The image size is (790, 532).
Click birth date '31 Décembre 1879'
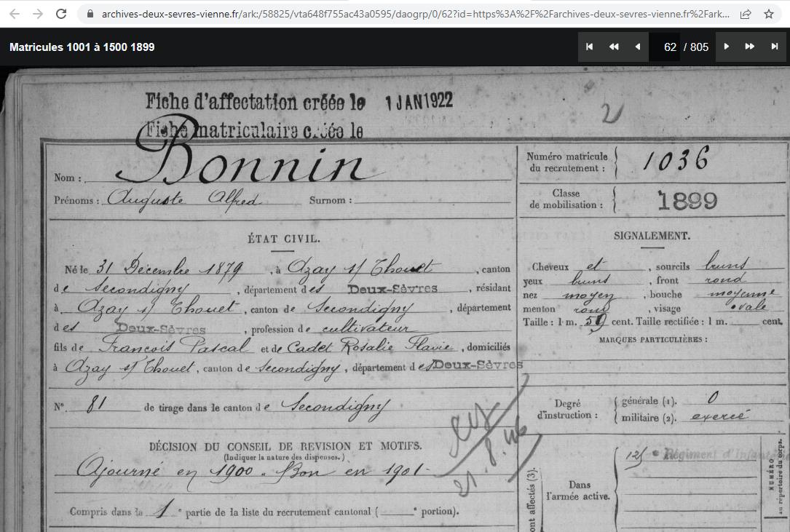pyautogui.click(x=169, y=269)
